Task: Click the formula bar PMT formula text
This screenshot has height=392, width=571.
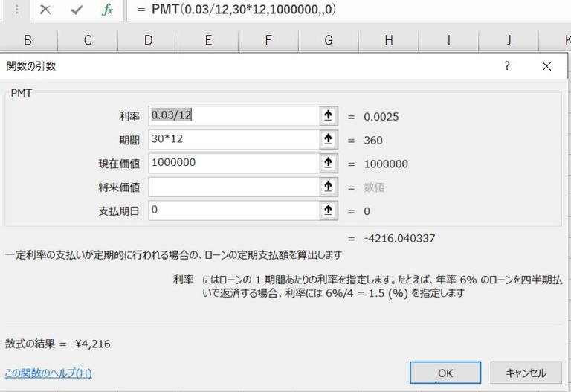Action: pos(236,10)
